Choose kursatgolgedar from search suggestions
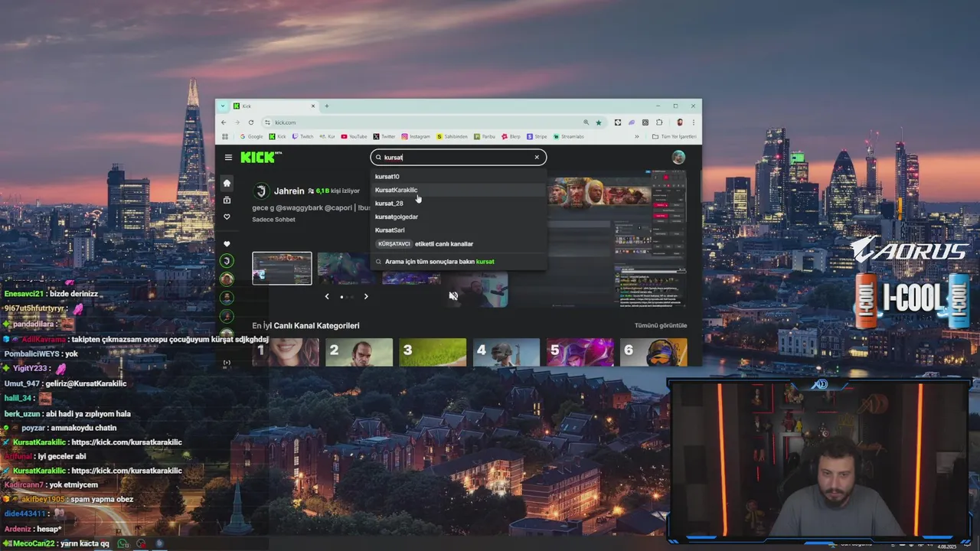980x551 pixels. [x=458, y=217]
